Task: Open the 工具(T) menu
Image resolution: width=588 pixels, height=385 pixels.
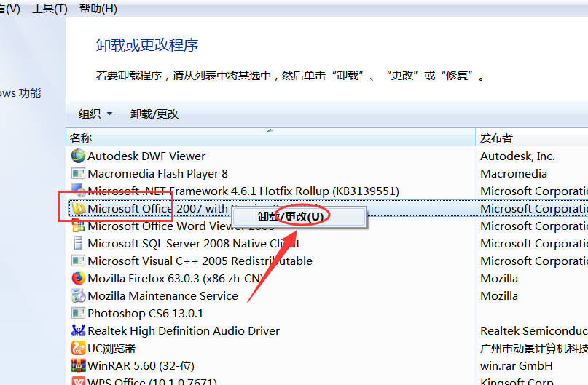Action: [x=50, y=8]
